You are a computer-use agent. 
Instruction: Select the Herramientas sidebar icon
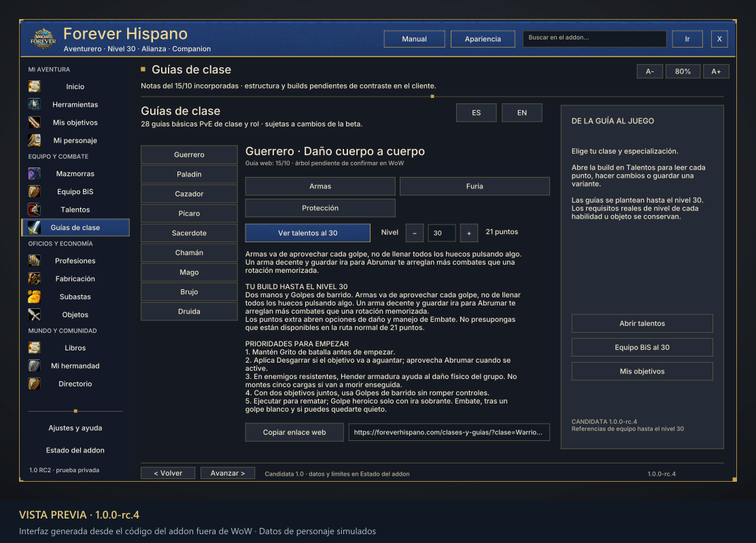tap(34, 104)
